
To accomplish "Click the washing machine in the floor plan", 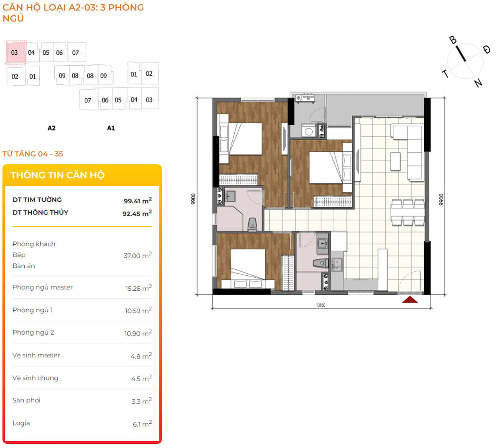I will [x=309, y=131].
